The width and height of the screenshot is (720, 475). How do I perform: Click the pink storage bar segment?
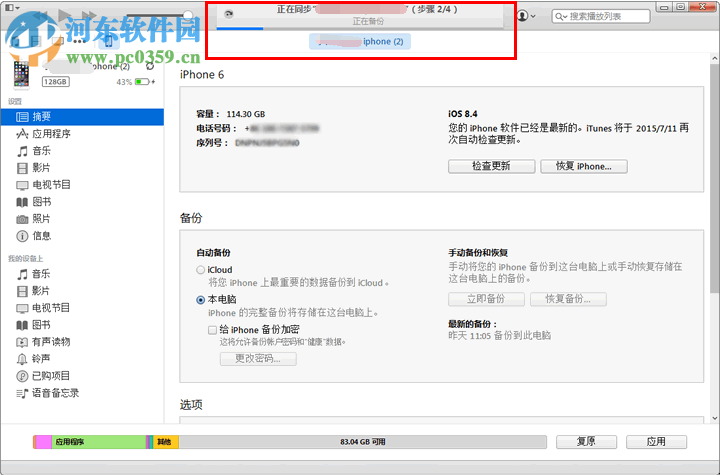43,442
